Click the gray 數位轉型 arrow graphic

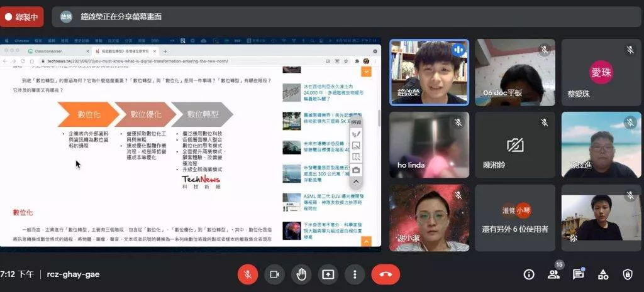202,114
